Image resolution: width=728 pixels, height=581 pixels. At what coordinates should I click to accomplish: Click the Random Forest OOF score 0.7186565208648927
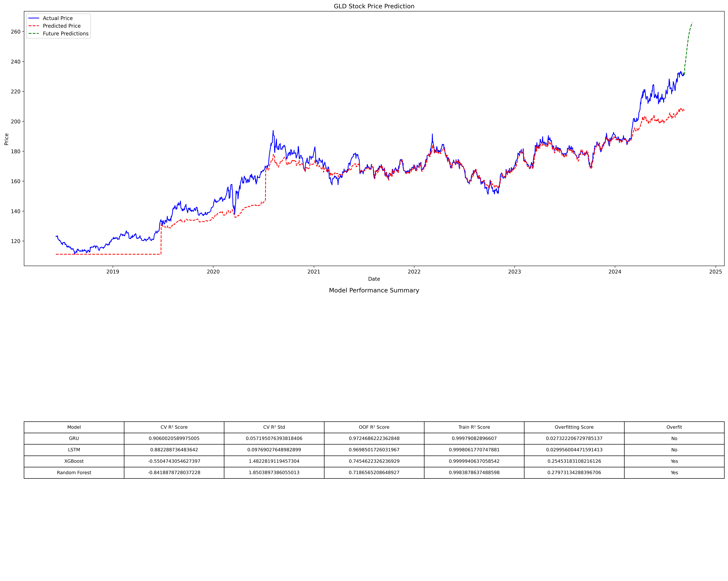click(x=374, y=473)
